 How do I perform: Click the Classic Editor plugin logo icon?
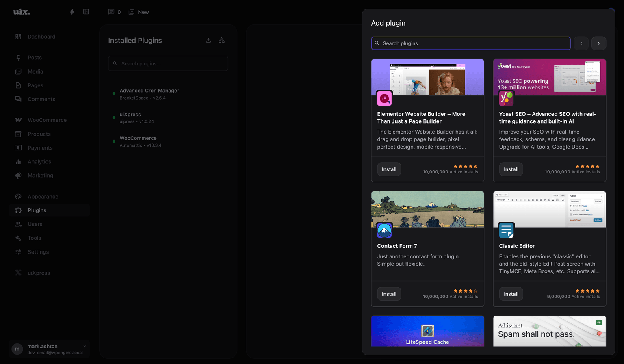[506, 230]
